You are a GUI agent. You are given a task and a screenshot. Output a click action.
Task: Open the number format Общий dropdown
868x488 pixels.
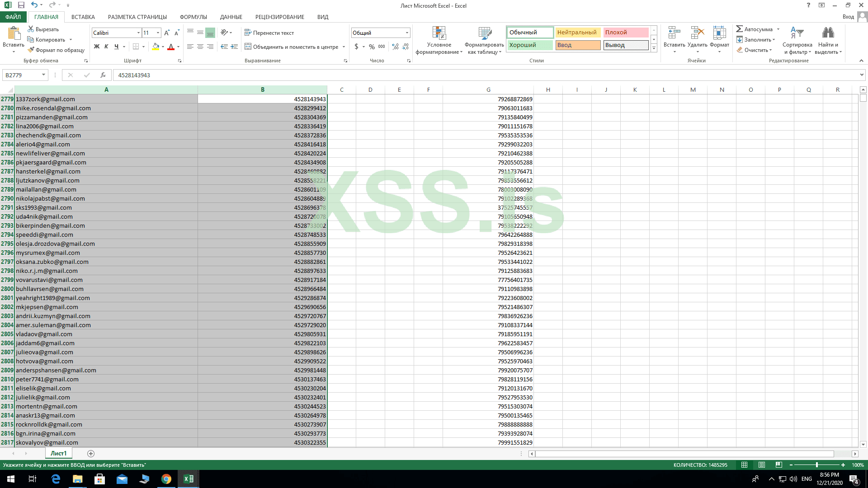pyautogui.click(x=407, y=33)
